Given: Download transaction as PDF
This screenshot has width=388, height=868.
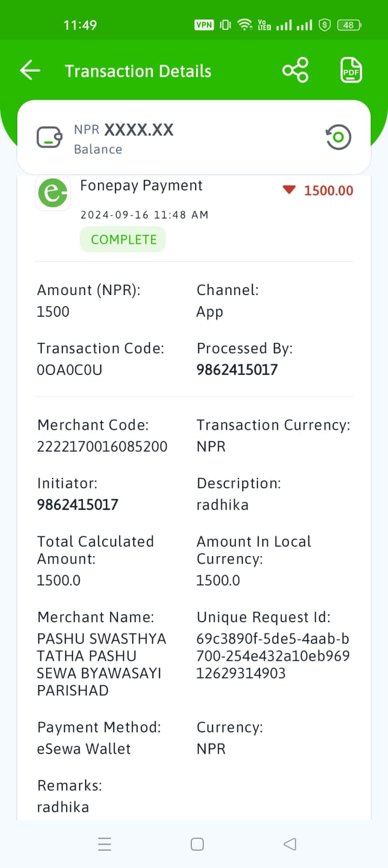Looking at the screenshot, I should click(351, 71).
